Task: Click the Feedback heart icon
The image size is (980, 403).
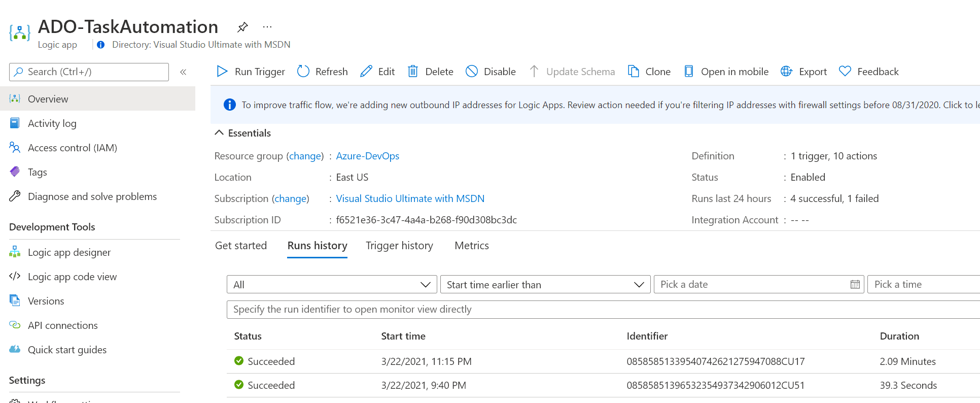Action: pyautogui.click(x=845, y=72)
